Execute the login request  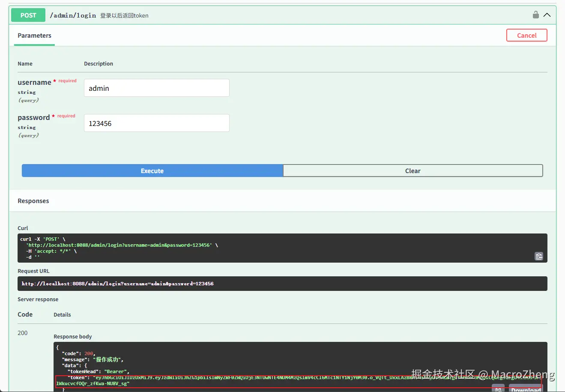pos(152,171)
